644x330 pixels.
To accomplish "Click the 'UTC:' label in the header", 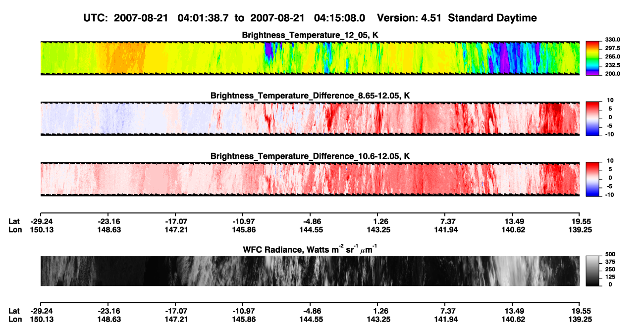I will (x=96, y=18).
